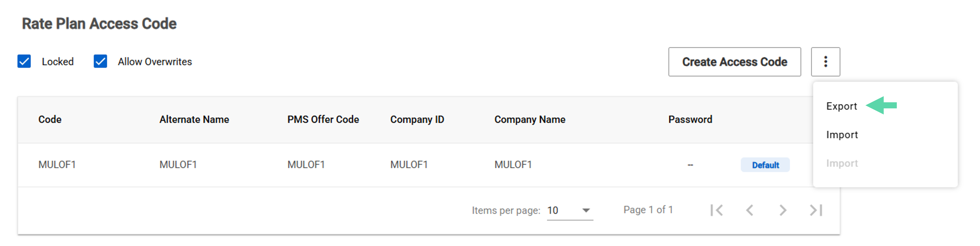Go to the first page

click(x=716, y=210)
